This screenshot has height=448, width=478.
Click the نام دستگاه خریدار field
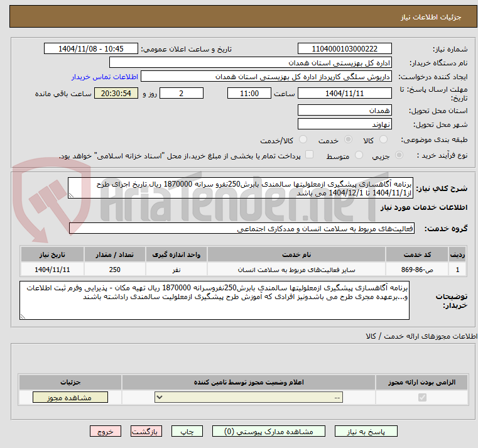pyautogui.click(x=250, y=63)
